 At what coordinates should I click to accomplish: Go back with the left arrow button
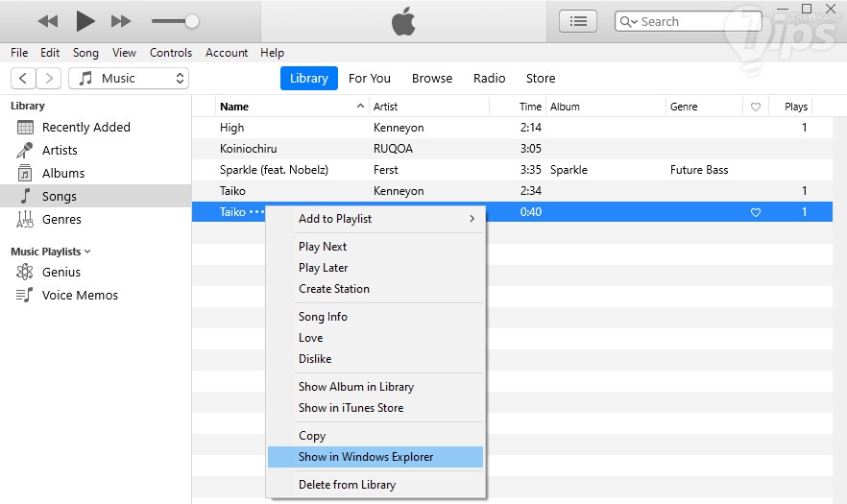point(23,79)
